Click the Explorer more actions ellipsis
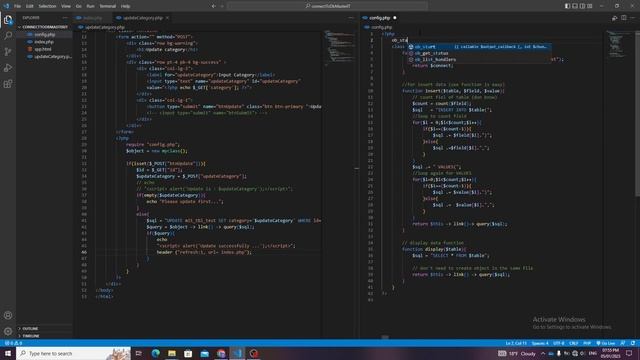640x360 pixels. pyautogui.click(x=65, y=18)
